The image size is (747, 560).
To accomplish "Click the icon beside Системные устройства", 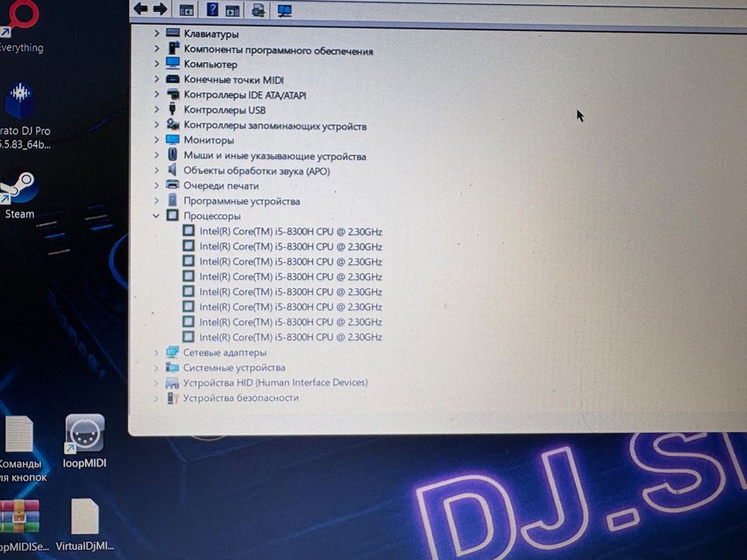I will (x=172, y=367).
